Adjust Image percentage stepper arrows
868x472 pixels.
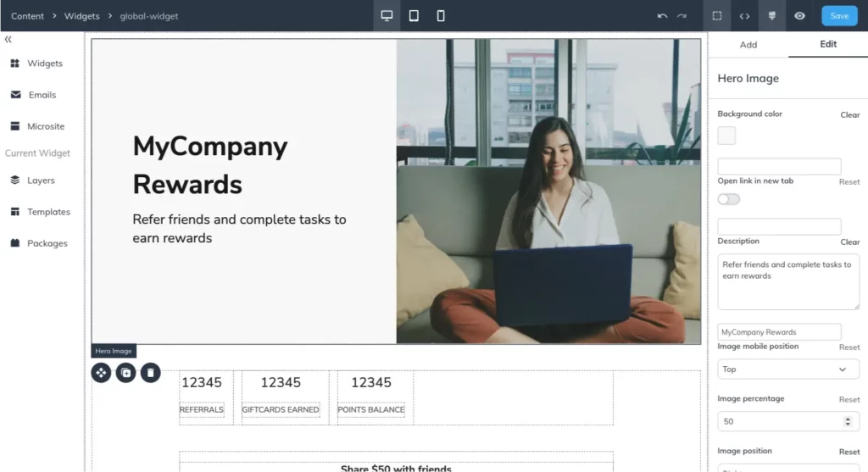click(848, 421)
